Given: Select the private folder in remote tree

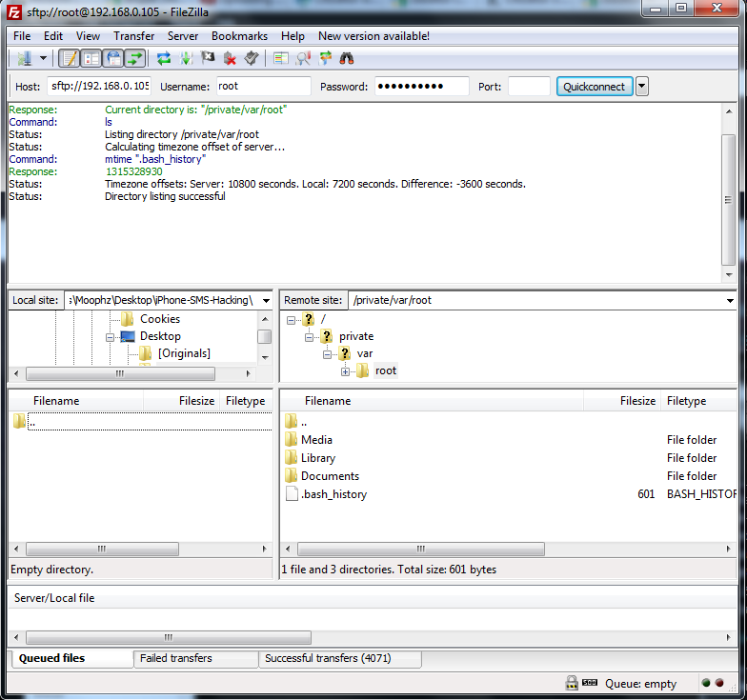Looking at the screenshot, I should tap(356, 336).
